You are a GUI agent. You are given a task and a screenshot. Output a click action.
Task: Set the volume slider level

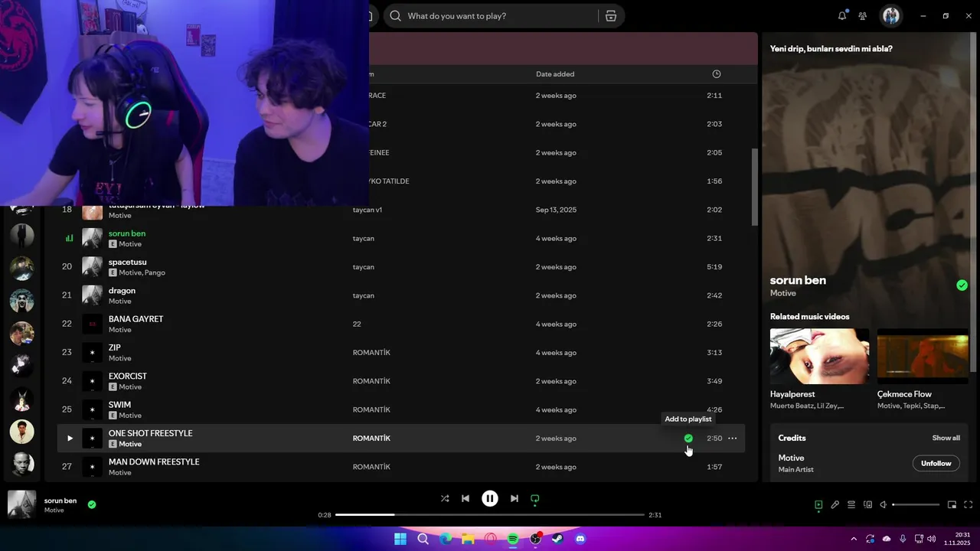click(x=916, y=504)
